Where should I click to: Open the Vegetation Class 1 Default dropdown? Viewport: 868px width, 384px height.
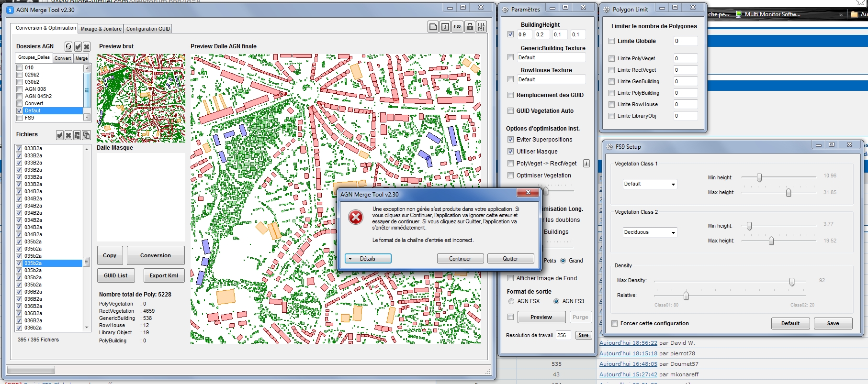tap(649, 184)
